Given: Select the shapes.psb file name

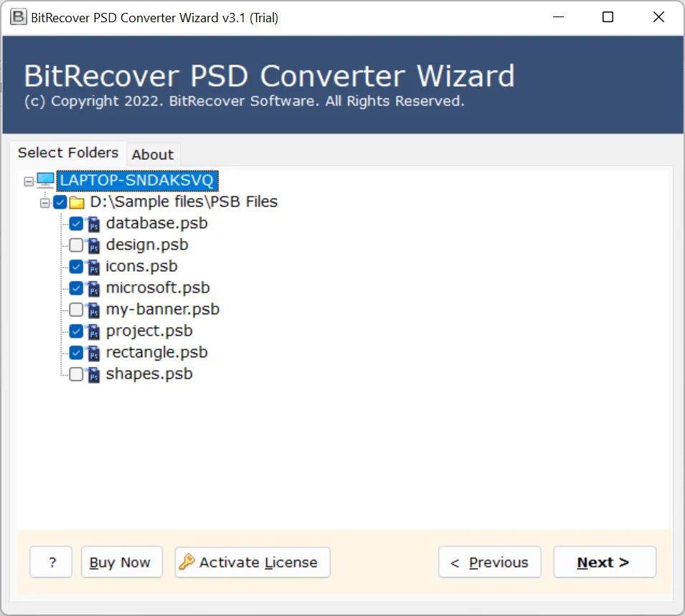Looking at the screenshot, I should click(x=149, y=374).
